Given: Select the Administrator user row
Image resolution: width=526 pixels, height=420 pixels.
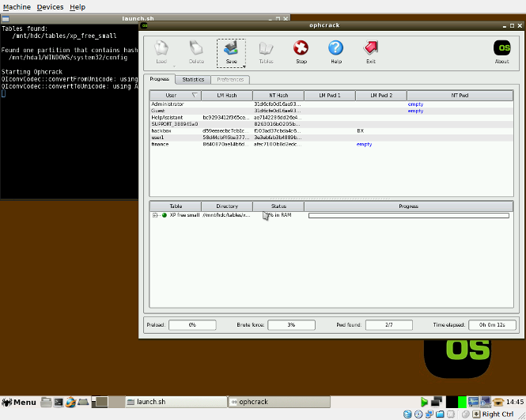Looking at the screenshot, I should tap(331, 104).
